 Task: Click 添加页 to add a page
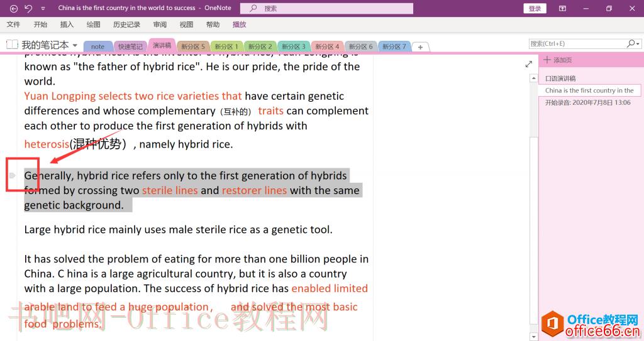[x=558, y=60]
